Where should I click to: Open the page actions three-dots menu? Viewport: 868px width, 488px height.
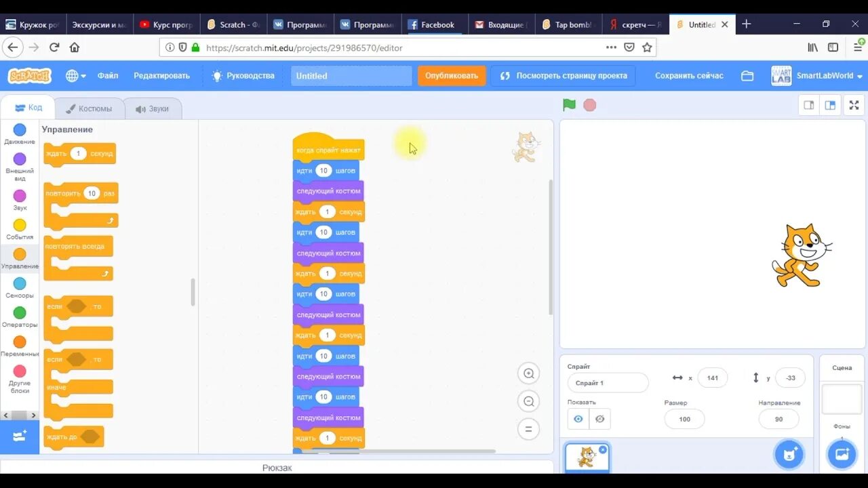pos(611,47)
